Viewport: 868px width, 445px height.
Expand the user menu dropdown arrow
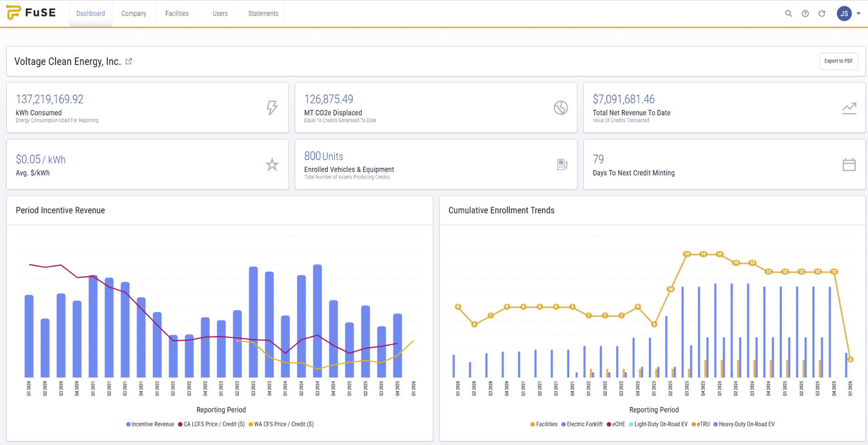(x=859, y=14)
